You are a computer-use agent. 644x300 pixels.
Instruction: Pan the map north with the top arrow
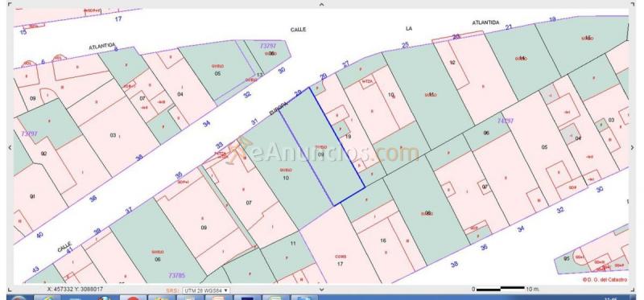click(x=321, y=5)
